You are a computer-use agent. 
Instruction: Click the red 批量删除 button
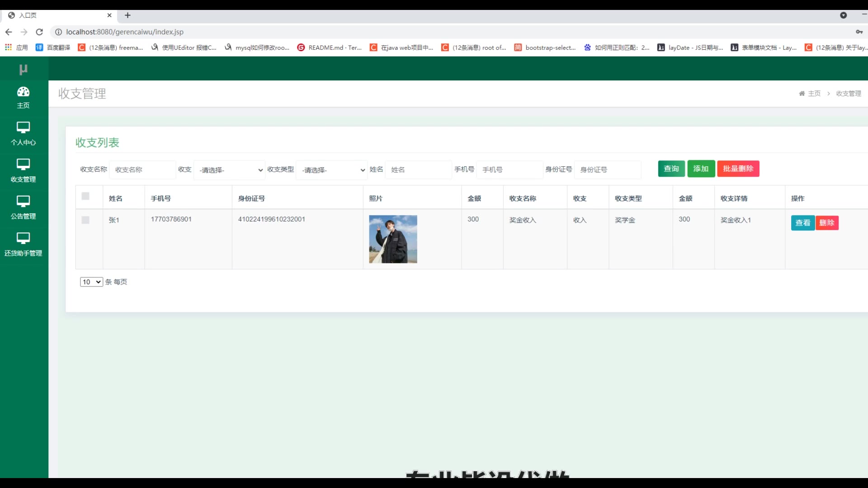pyautogui.click(x=738, y=169)
